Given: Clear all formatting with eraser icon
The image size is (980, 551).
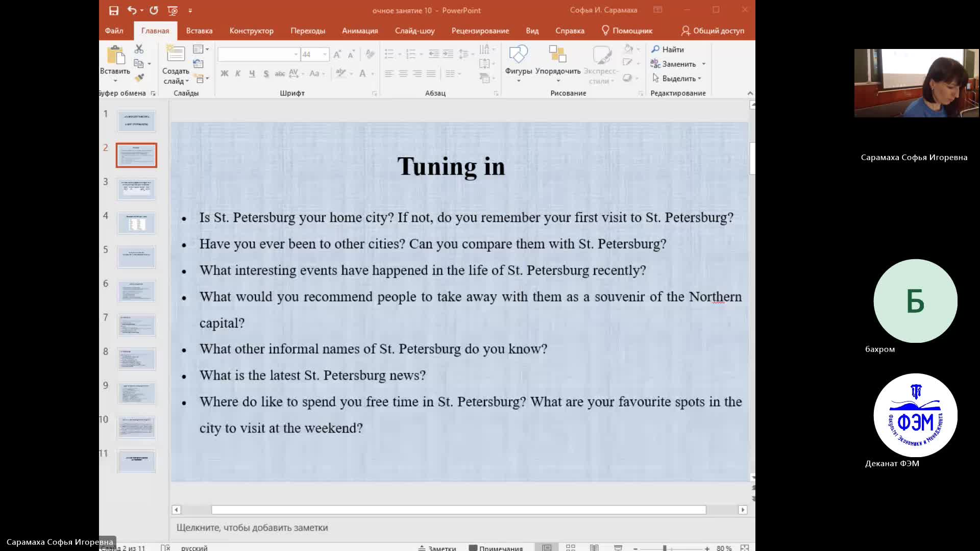Looking at the screenshot, I should [x=370, y=54].
